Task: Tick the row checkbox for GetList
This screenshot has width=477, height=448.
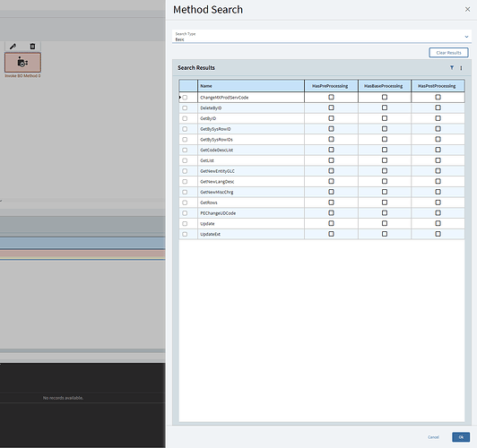Action: tap(185, 160)
